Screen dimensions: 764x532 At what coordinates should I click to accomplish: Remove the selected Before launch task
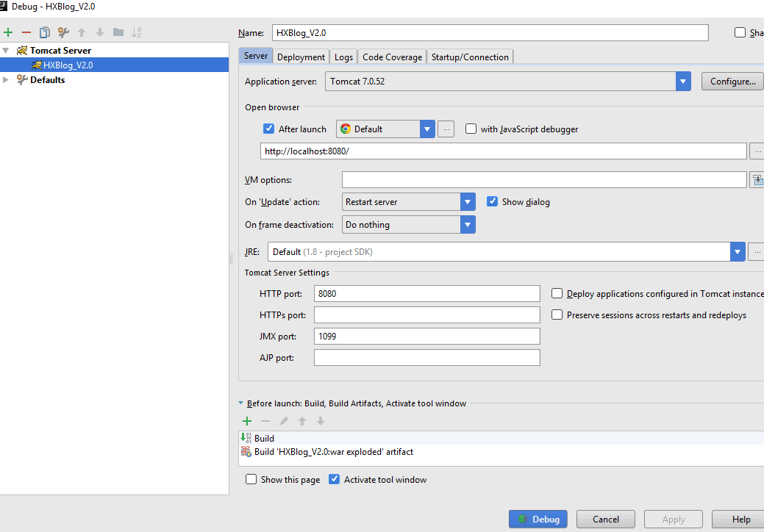(x=265, y=421)
